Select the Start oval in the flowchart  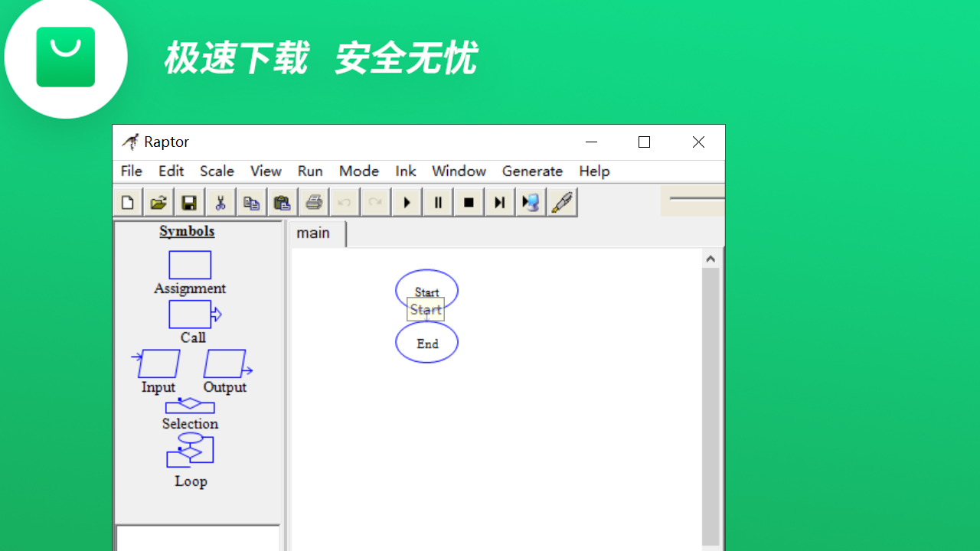tap(426, 289)
